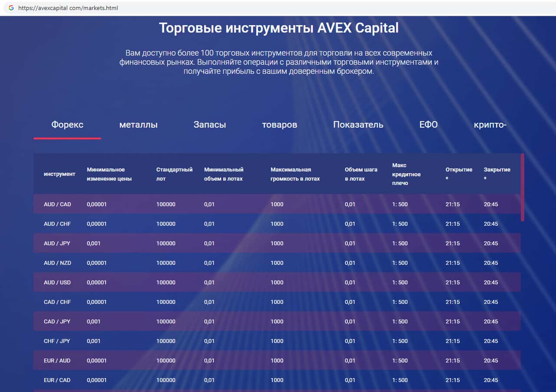Open the металлы tab
This screenshot has width=556, height=392.
click(x=139, y=125)
